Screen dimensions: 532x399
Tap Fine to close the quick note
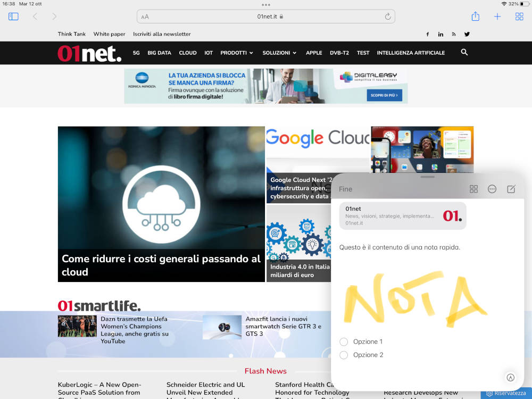click(x=345, y=189)
